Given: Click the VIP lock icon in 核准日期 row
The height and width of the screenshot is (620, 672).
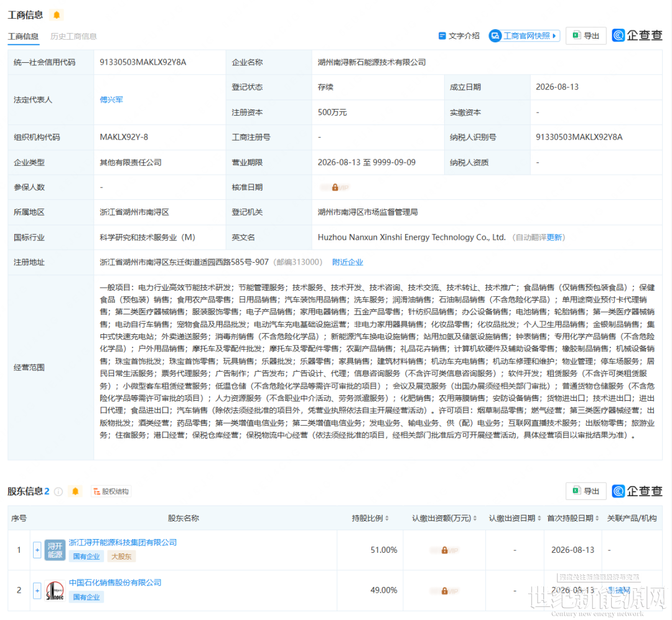Looking at the screenshot, I should point(335,187).
